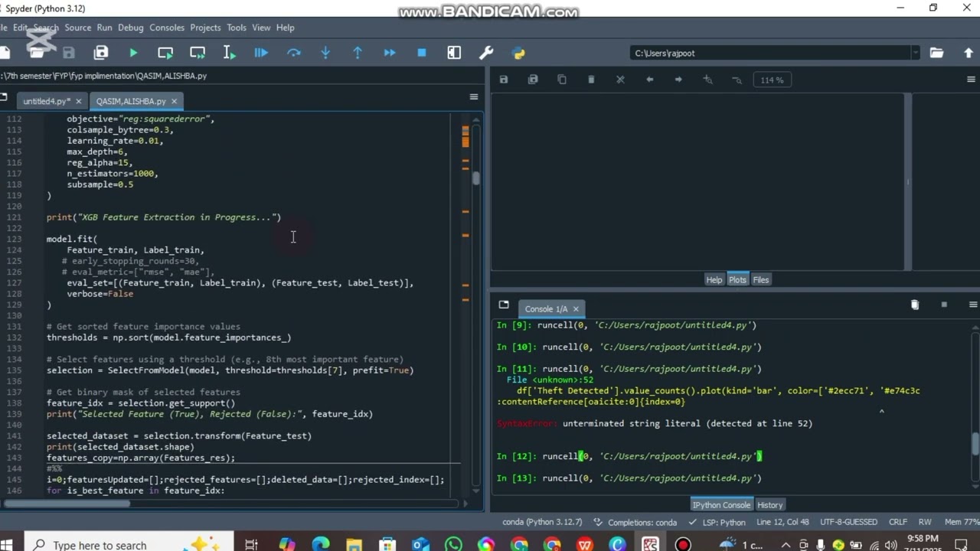
Task: Run the current file with green play button
Action: [x=133, y=53]
